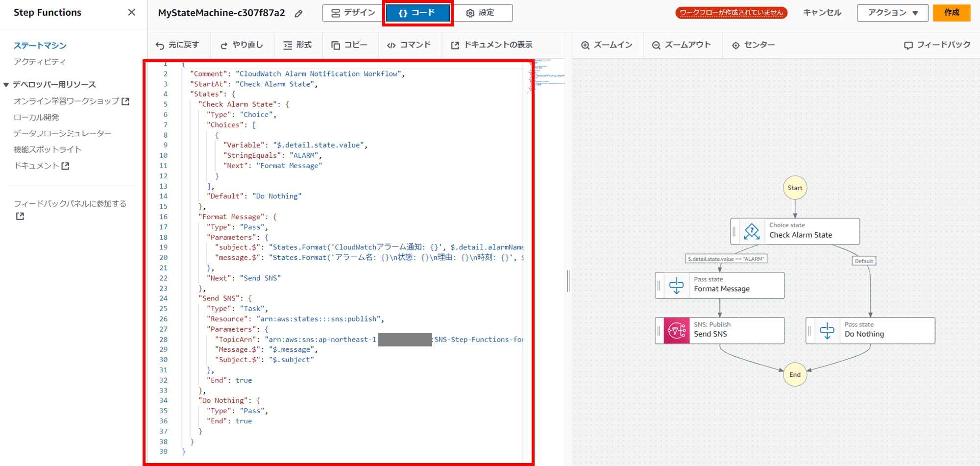The image size is (980, 466).
Task: Click the Default edge label
Action: tap(864, 261)
